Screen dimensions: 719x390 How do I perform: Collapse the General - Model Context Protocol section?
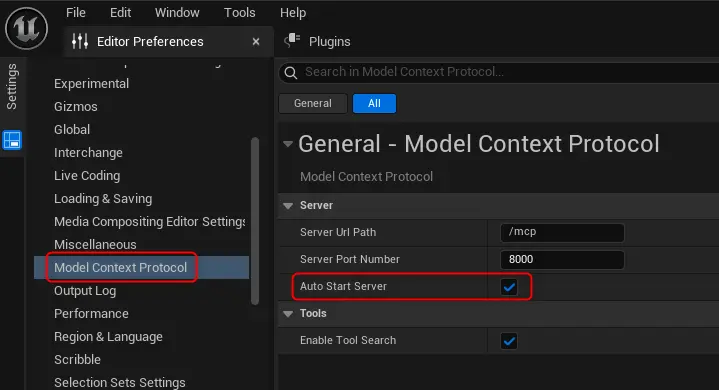[x=288, y=144]
